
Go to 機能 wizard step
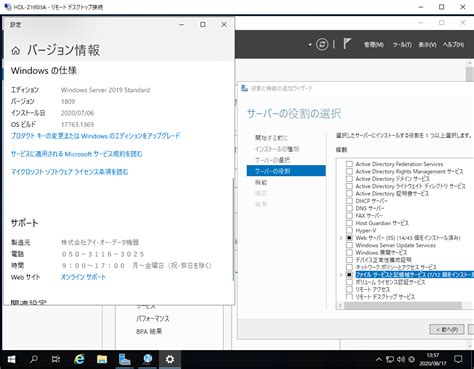point(261,182)
